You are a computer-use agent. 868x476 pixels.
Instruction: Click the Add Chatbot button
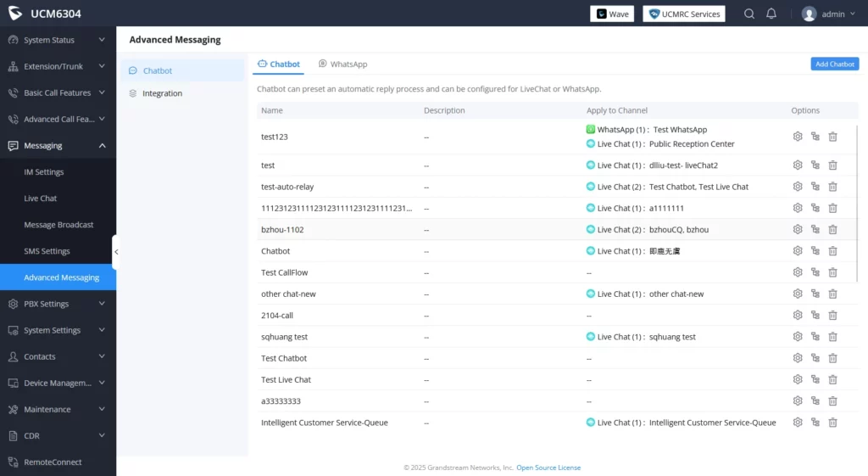[x=834, y=64]
